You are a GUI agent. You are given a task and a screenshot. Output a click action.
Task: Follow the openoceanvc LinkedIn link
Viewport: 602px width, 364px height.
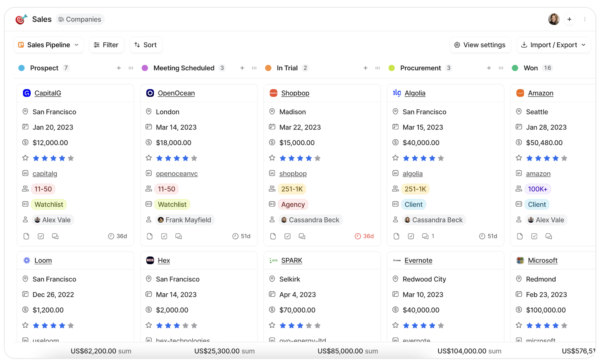(x=177, y=174)
